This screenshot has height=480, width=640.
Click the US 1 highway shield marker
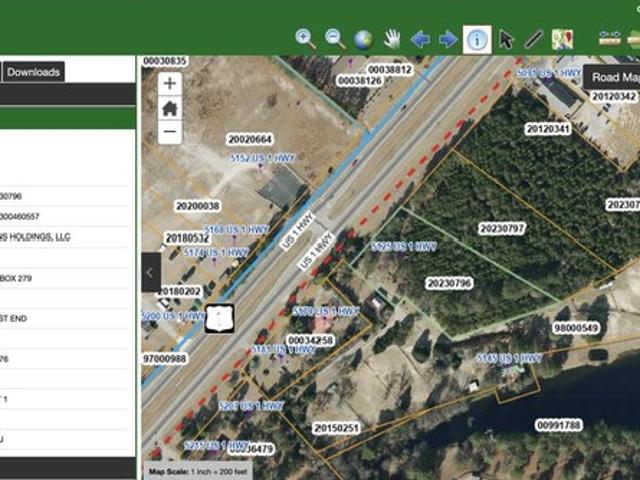coord(219,319)
